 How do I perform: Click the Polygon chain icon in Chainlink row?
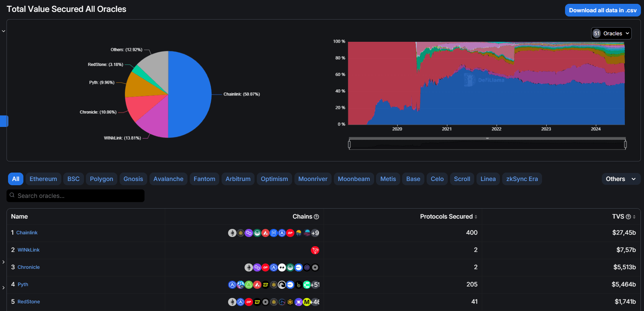tap(249, 233)
